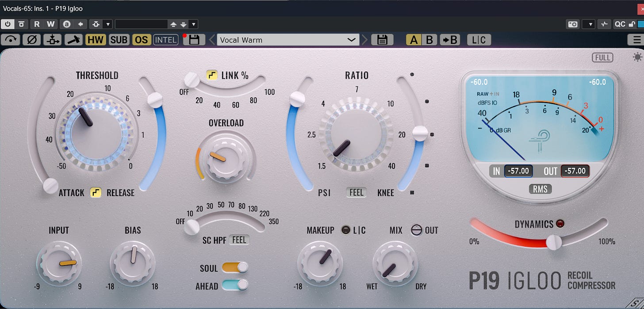Open host preset management dropdown arrow
The width and height of the screenshot is (644, 309).
click(194, 24)
